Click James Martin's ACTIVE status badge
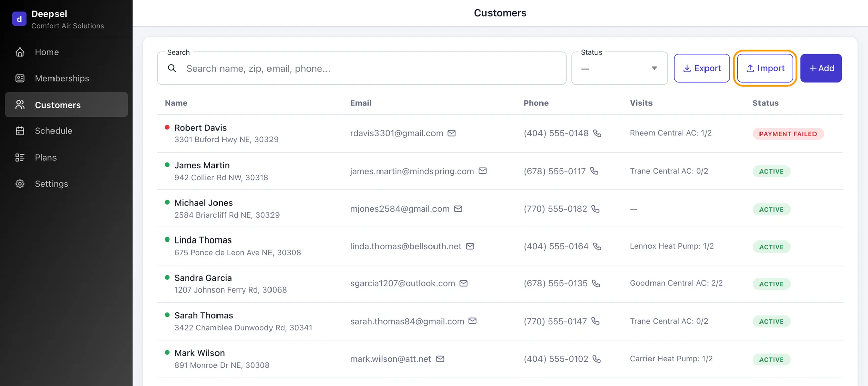Viewport: 868px width, 386px height. click(772, 171)
